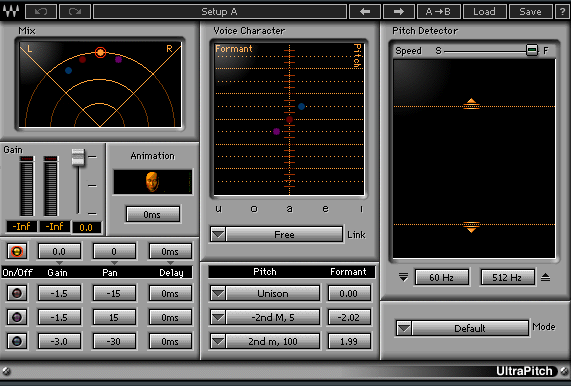Select purple voice dot in Voice Character grid
Screen dimensions: 571x386
(277, 131)
